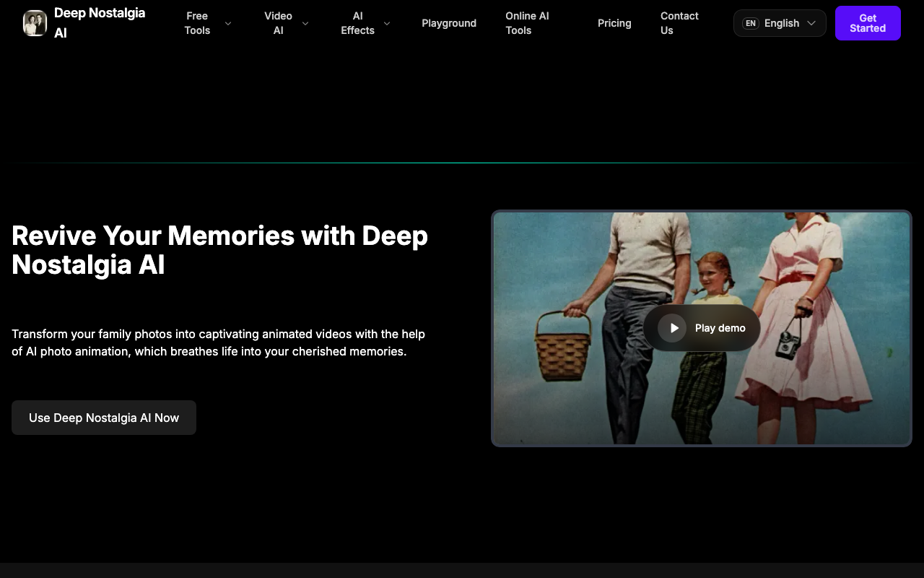Click the Play demo label
The image size is (924, 578).
pos(720,328)
